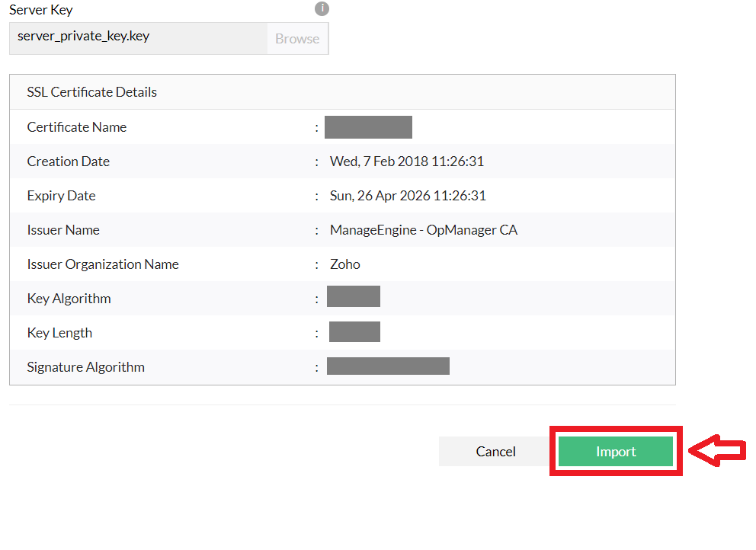Click the Signature Algorithm label
This screenshot has width=756, height=550.
pyautogui.click(x=86, y=366)
